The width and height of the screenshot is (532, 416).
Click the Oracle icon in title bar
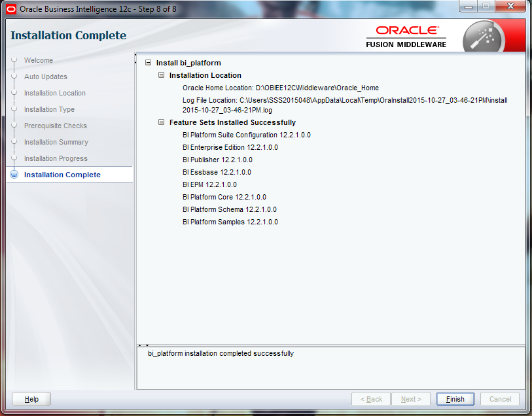coord(11,9)
